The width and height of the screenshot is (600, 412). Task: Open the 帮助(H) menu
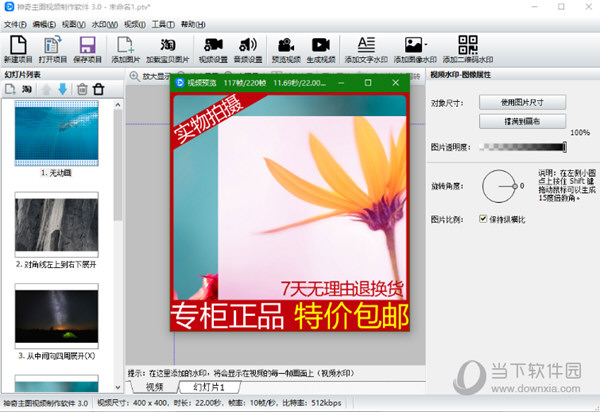pyautogui.click(x=193, y=24)
